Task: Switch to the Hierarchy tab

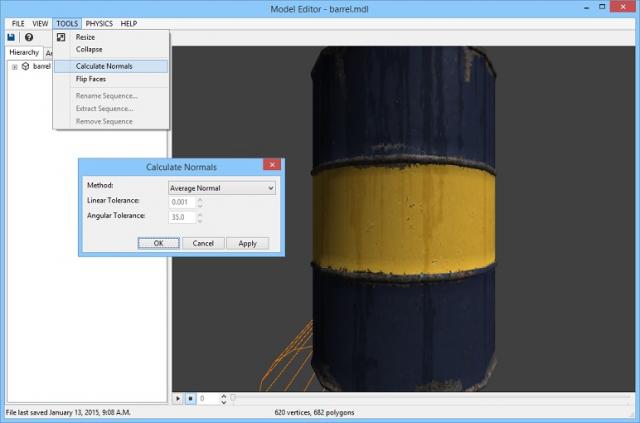Action: pyautogui.click(x=23, y=53)
